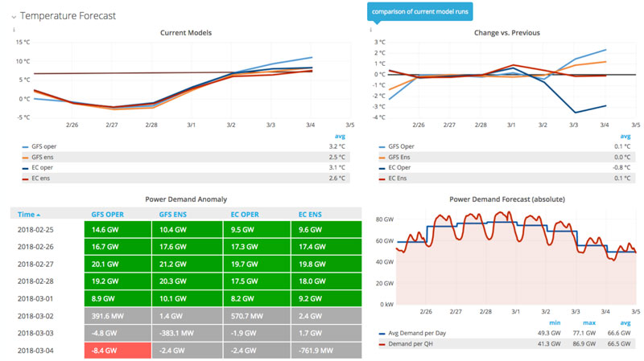The height and width of the screenshot is (361, 644).
Task: Open Current Models panel title menu
Action: click(x=186, y=33)
